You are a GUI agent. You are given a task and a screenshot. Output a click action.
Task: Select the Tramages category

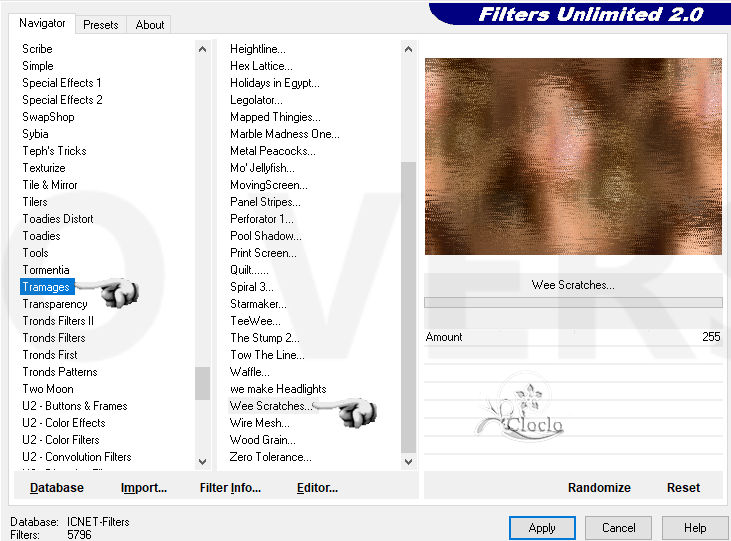(x=46, y=287)
